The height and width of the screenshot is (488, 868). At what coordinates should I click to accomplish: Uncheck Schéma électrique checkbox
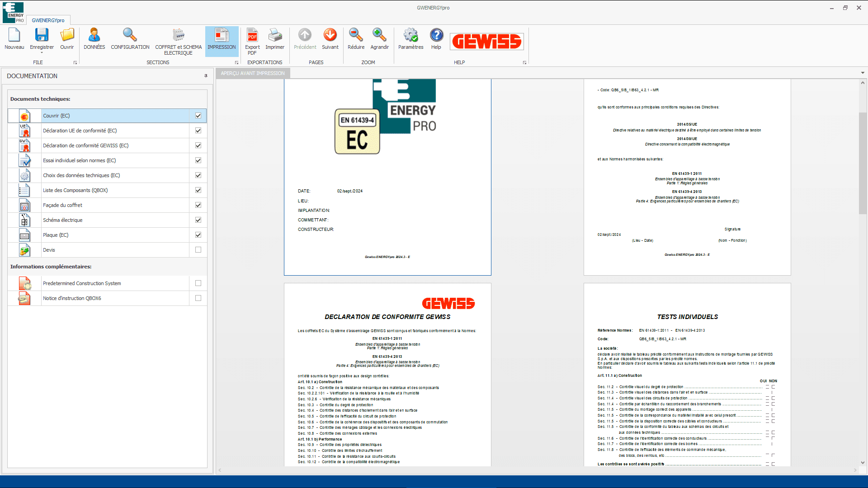(198, 220)
